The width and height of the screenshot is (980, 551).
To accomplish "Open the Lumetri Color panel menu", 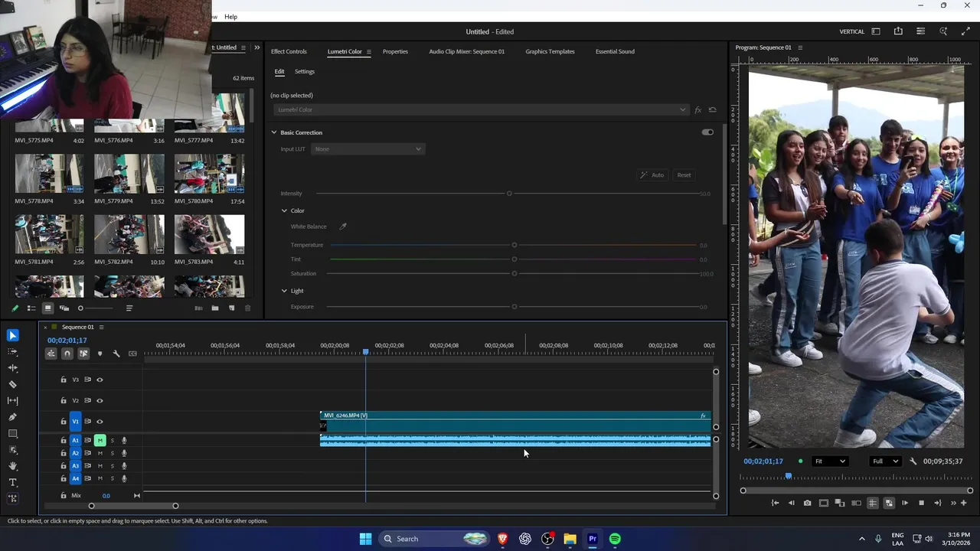I will click(368, 51).
